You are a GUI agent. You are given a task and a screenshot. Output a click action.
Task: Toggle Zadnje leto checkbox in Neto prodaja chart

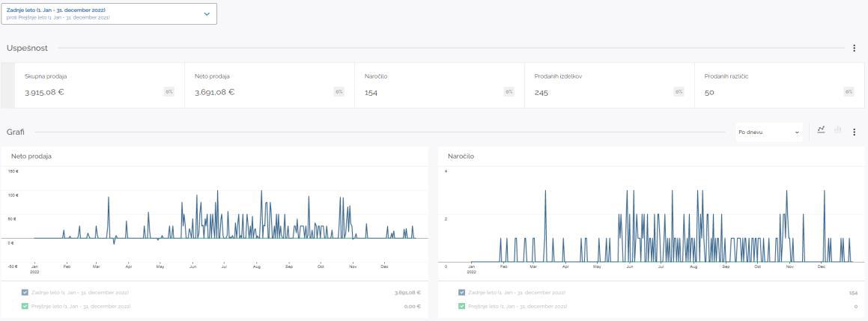pyautogui.click(x=25, y=293)
